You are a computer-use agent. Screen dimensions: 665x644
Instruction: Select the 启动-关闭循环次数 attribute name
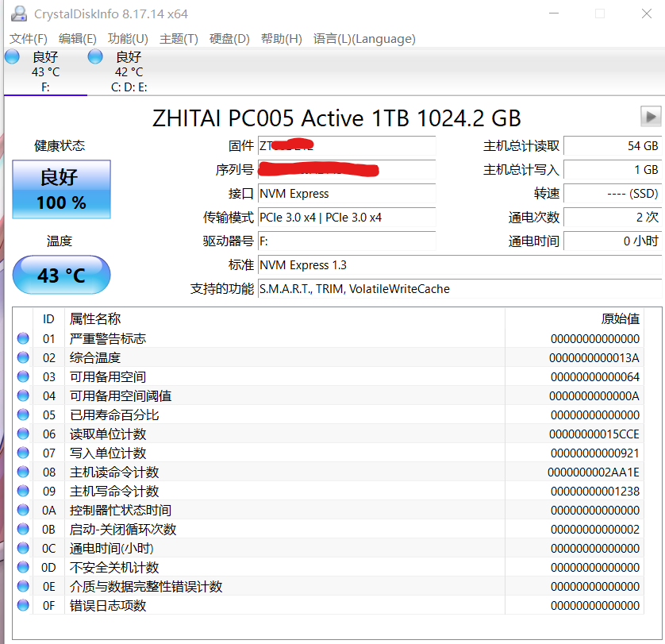click(122, 529)
